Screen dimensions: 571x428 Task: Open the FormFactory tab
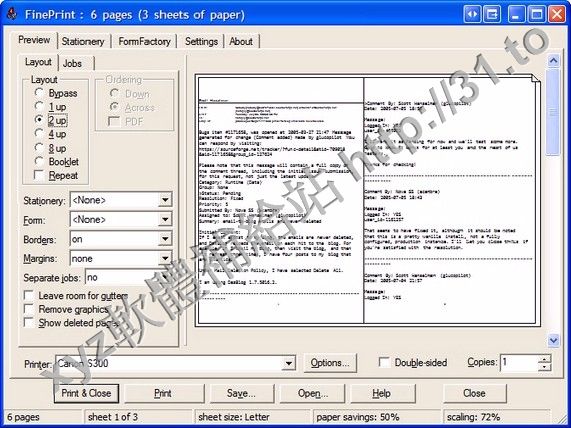[x=145, y=42]
